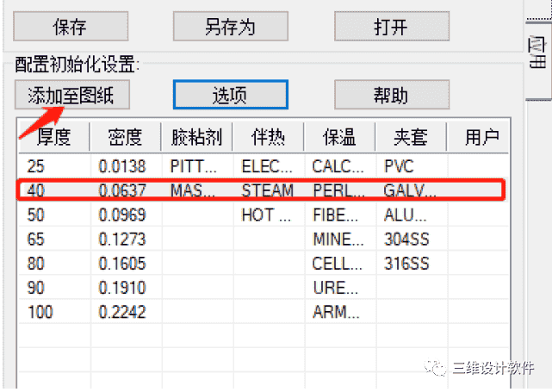The image size is (552, 392).
Task: Select insulation URE... cell
Action: [336, 288]
